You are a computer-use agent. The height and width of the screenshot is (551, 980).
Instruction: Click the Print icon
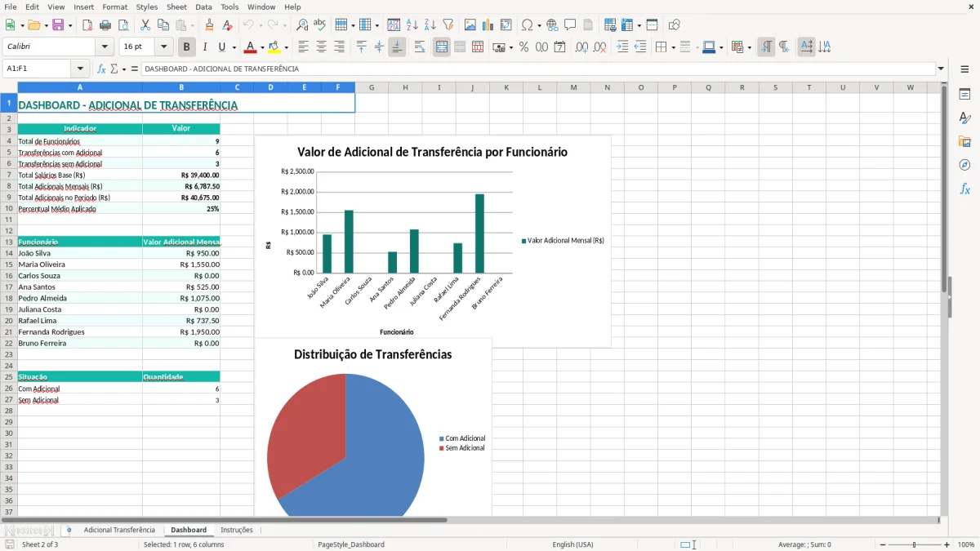point(105,25)
